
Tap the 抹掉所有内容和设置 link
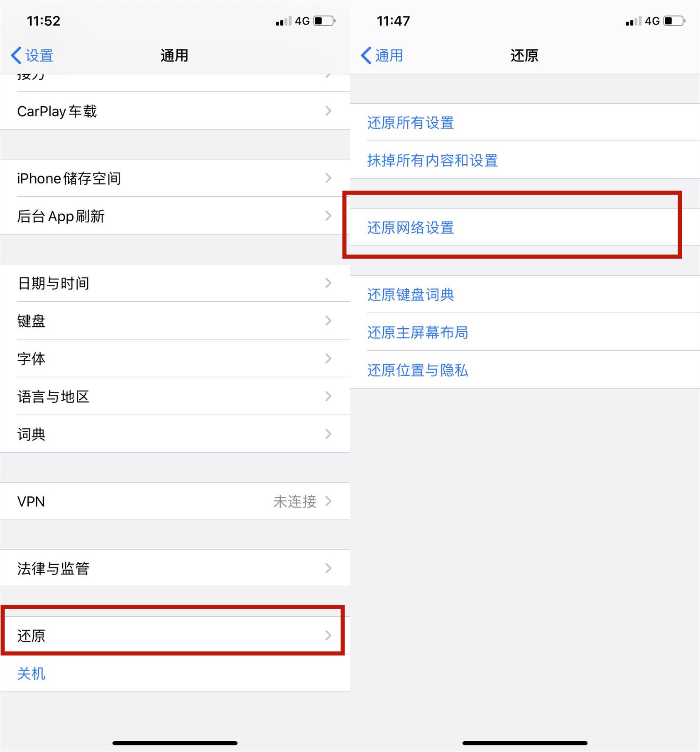[433, 161]
